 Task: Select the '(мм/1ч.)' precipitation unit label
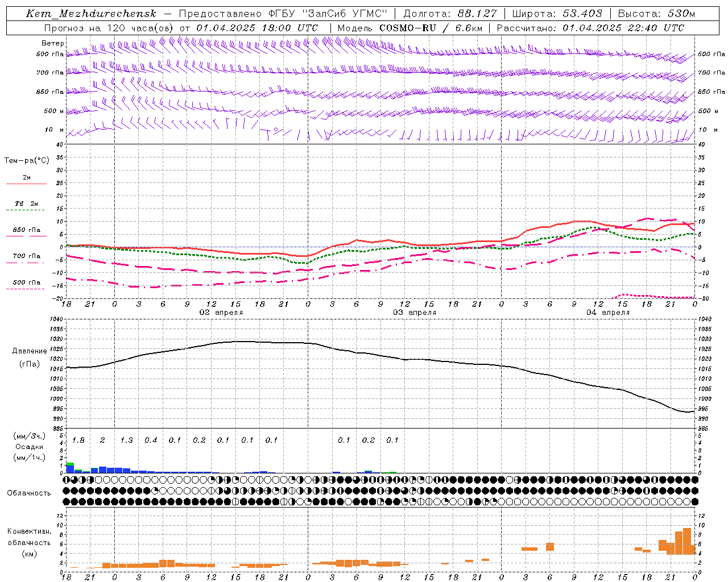30,458
